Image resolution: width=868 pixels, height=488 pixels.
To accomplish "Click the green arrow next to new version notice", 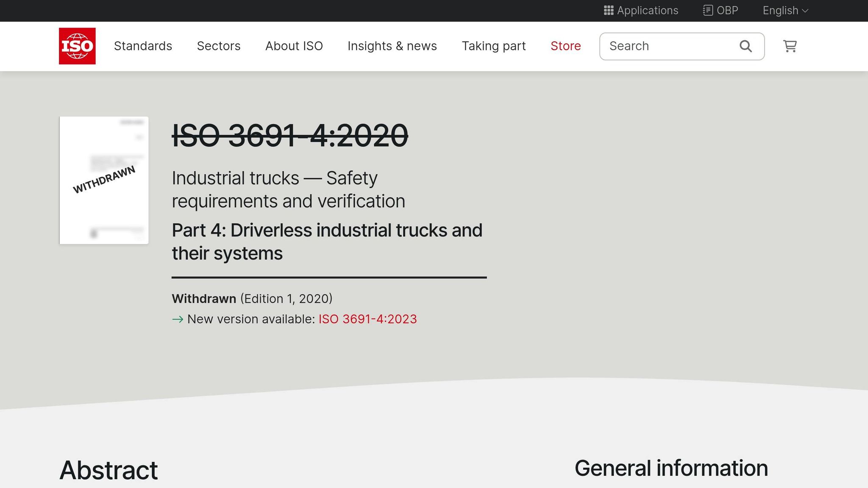I will 178,319.
